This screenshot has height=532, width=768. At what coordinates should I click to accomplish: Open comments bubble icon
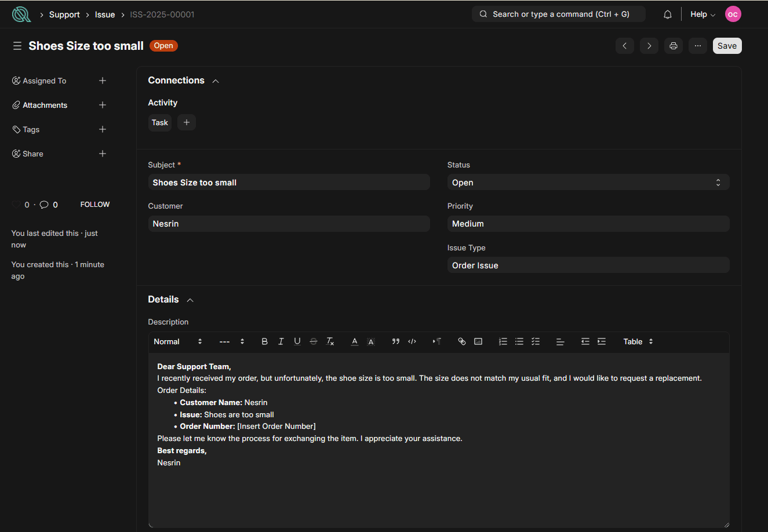(44, 205)
